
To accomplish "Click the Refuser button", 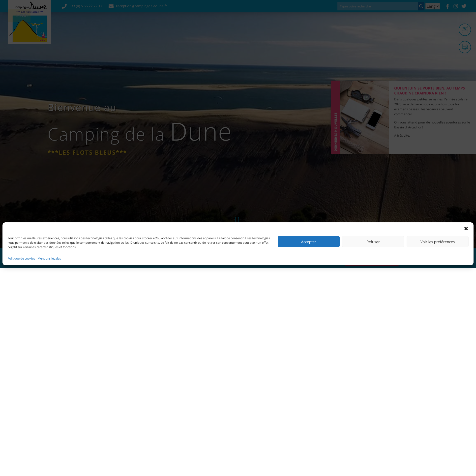I will (373, 241).
